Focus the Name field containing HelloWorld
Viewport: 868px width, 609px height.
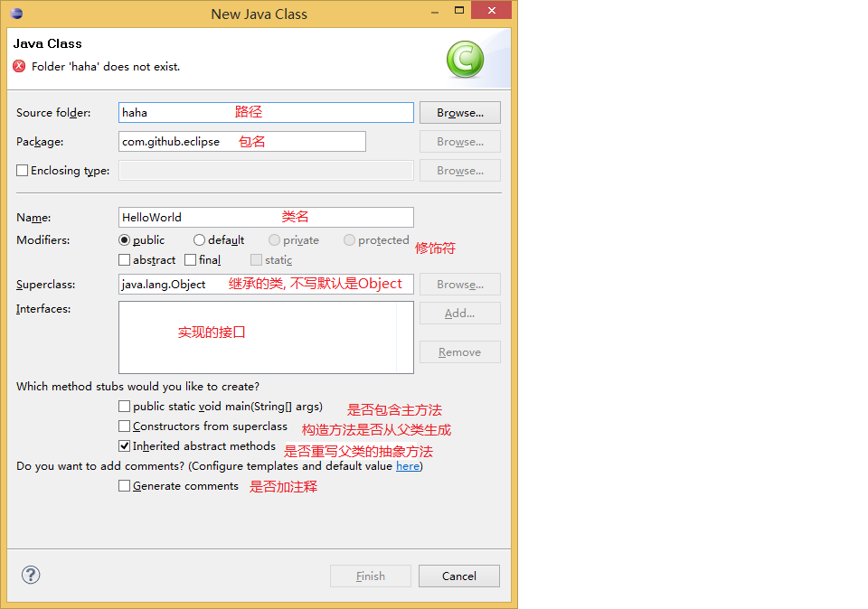(266, 218)
